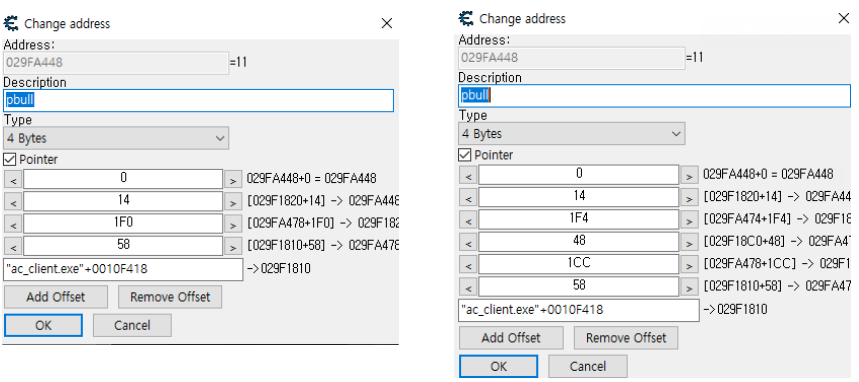Focus Description field in right dialog
The width and height of the screenshot is (859, 382).
(655, 95)
